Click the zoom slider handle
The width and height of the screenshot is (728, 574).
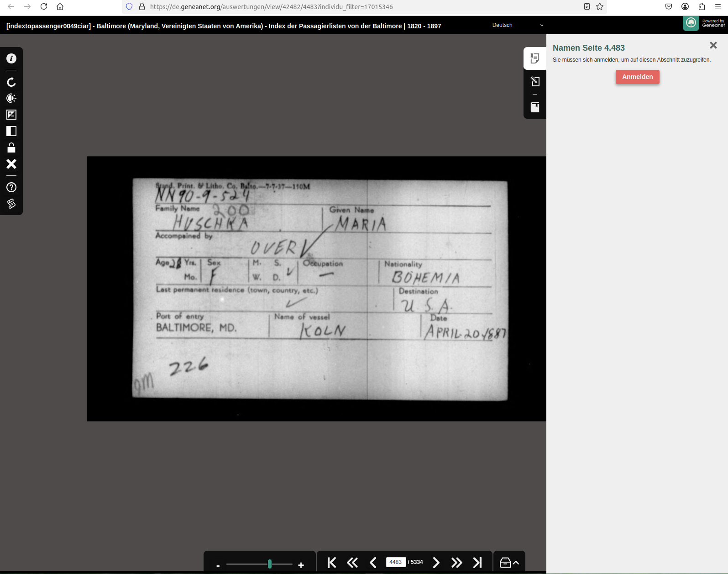click(270, 564)
